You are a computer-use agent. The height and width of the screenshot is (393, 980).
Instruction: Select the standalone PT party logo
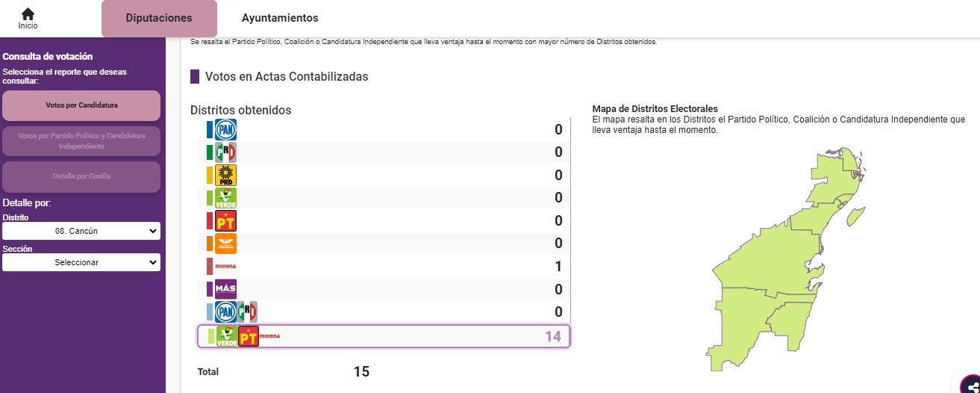tap(225, 221)
